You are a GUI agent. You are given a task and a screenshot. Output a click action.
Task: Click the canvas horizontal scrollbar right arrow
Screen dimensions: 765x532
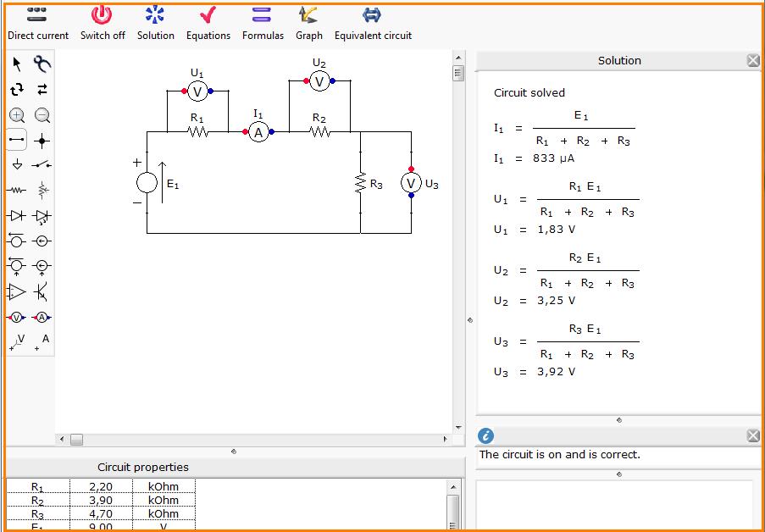point(445,440)
